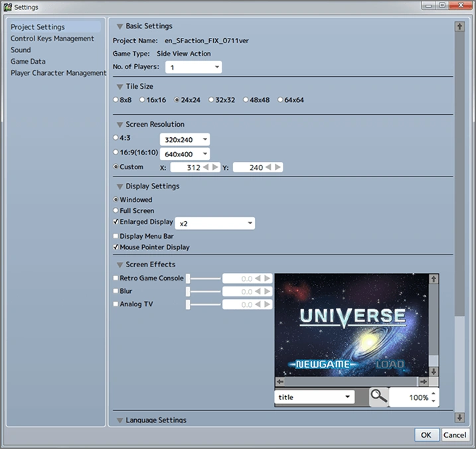The height and width of the screenshot is (449, 476).
Task: Open the title scene dropdown
Action: click(x=315, y=397)
